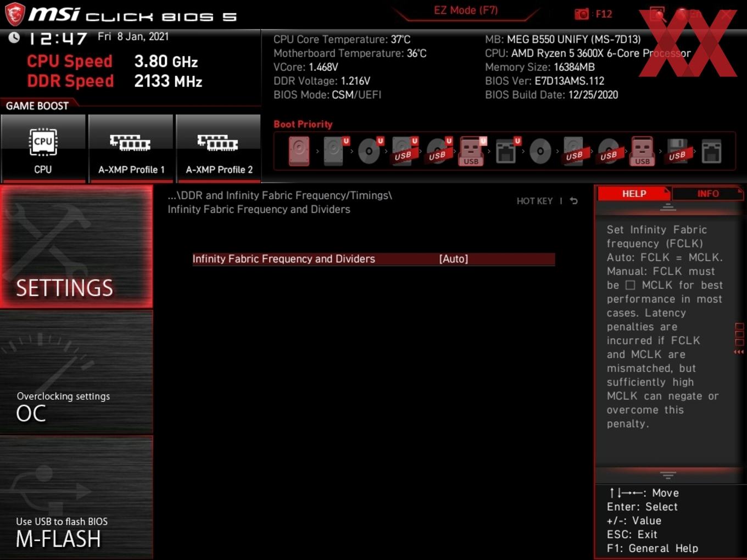Image resolution: width=747 pixels, height=560 pixels.
Task: Click the 'Memory Size: 16384MB' text
Action: tap(540, 67)
